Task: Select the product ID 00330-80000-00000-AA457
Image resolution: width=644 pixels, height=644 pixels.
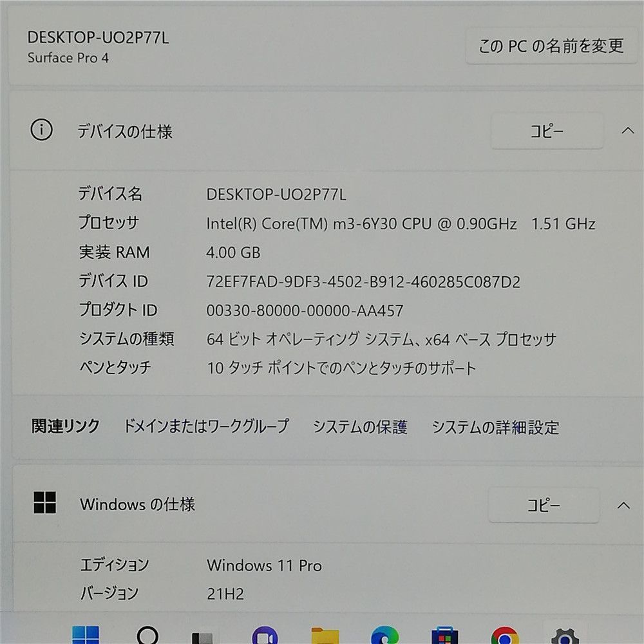Action: 305,310
